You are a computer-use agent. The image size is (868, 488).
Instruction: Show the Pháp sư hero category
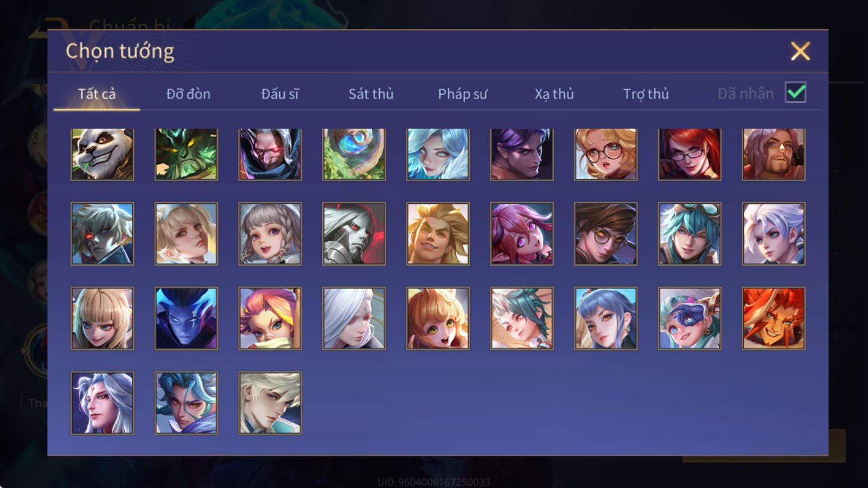click(x=462, y=94)
